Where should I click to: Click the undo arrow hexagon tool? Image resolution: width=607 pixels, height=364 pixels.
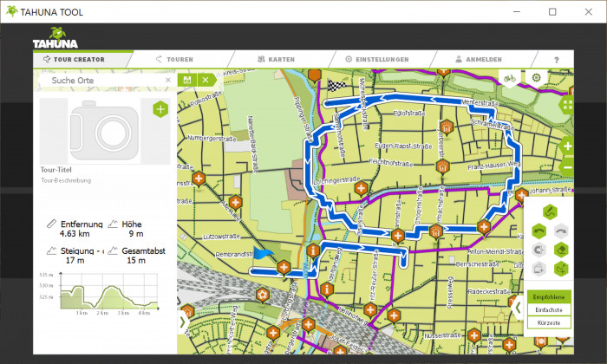click(538, 231)
